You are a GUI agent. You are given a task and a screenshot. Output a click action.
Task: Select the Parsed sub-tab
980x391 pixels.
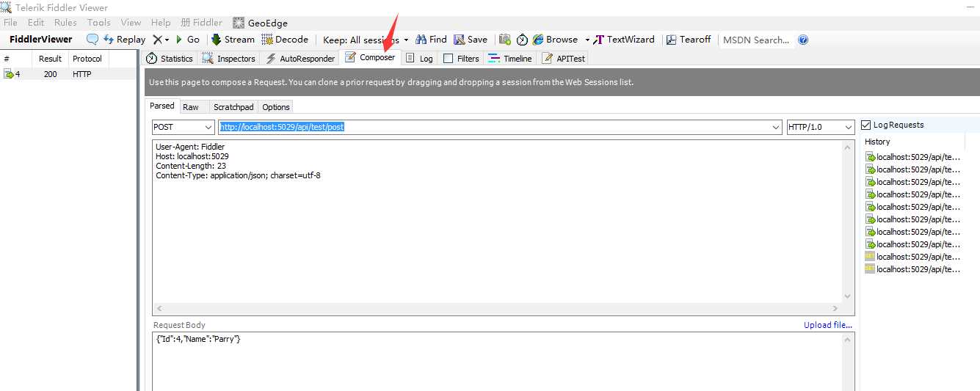(161, 106)
